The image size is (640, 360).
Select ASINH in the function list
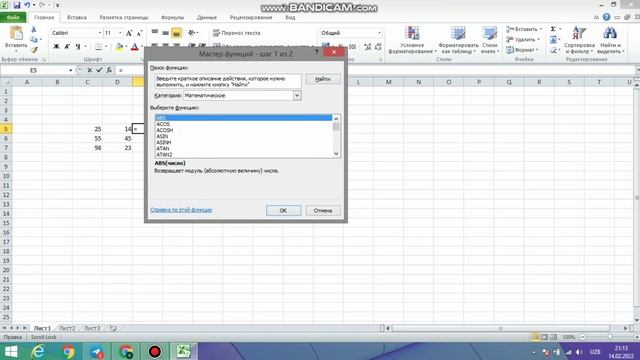pyautogui.click(x=244, y=142)
